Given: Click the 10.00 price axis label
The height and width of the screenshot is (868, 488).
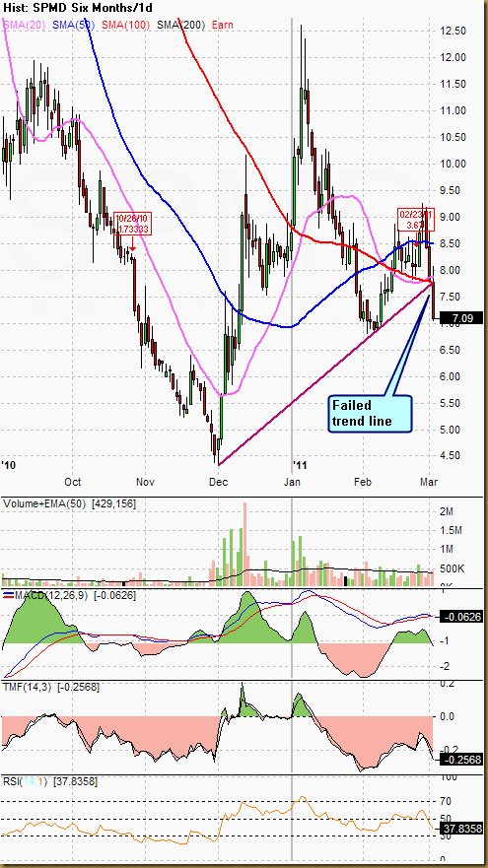Looking at the screenshot, I should click(453, 164).
